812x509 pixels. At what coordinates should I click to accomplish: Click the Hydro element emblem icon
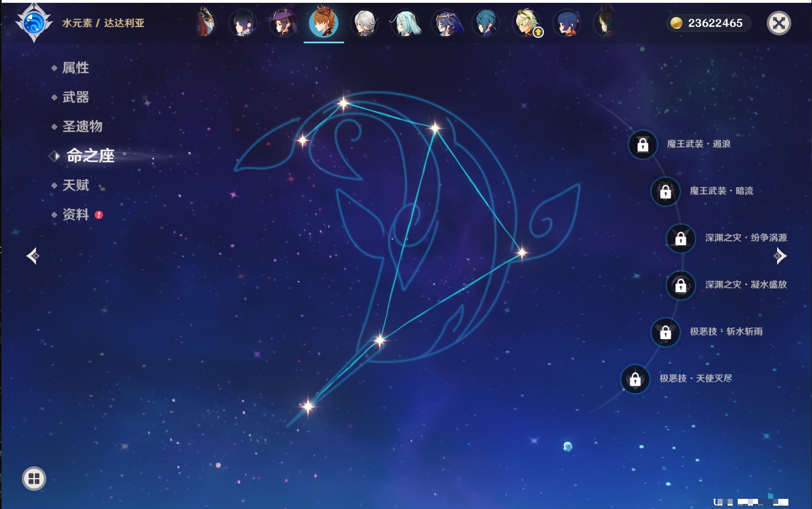(x=34, y=23)
